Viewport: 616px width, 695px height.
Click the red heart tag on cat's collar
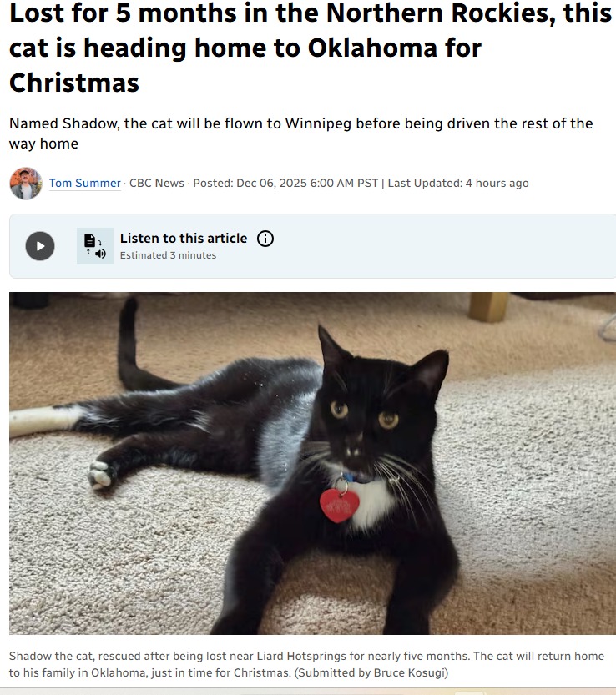tap(339, 506)
